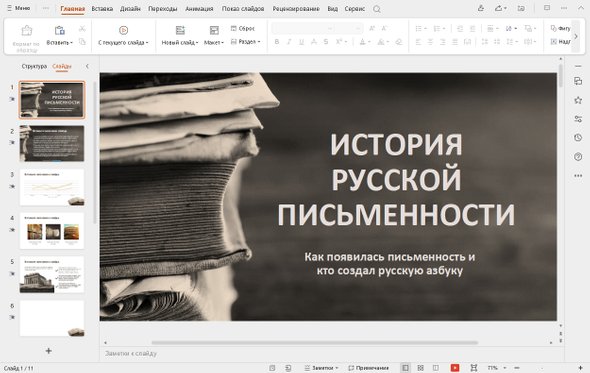Toggle underline formatting
This screenshot has width=590, height=373.
[301, 42]
